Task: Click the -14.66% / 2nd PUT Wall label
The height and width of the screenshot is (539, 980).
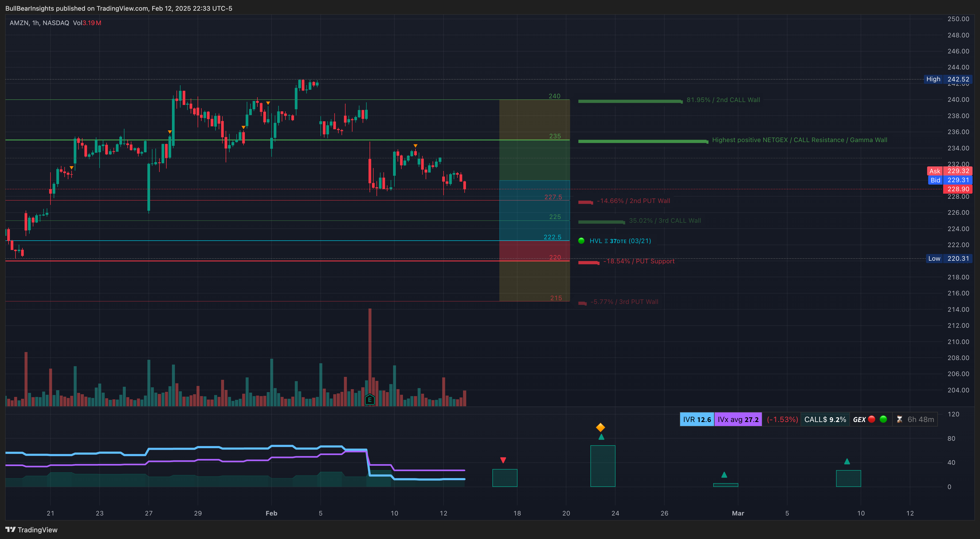Action: [633, 201]
